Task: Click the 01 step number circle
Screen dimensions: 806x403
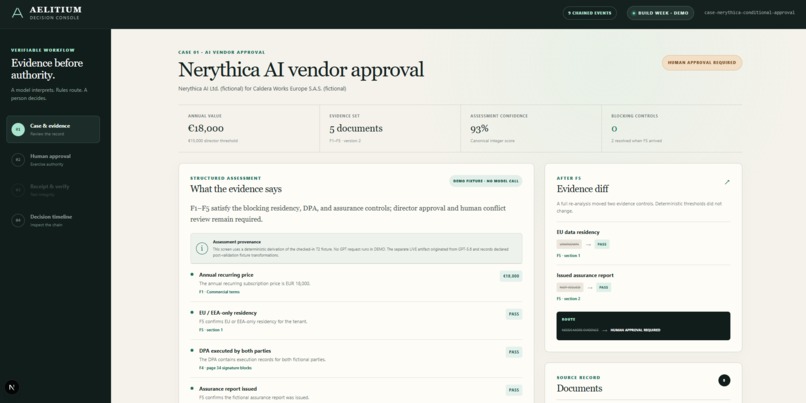Action: (18, 130)
